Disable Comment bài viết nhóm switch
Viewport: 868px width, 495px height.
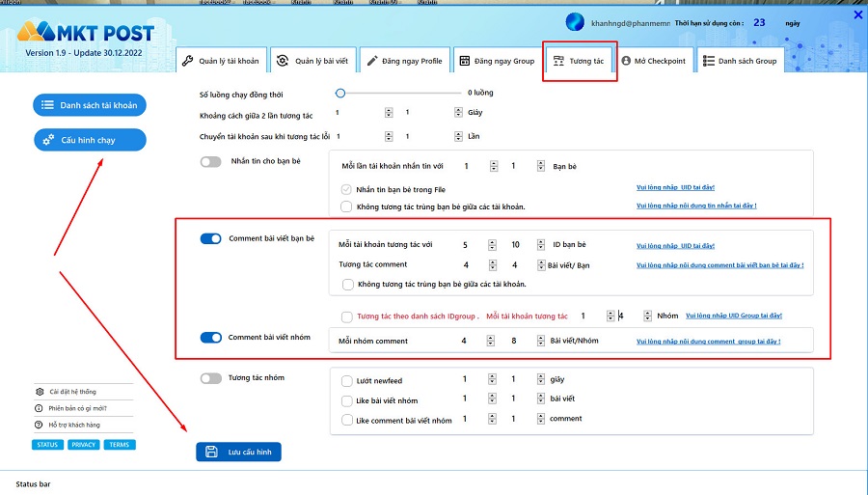click(x=211, y=337)
